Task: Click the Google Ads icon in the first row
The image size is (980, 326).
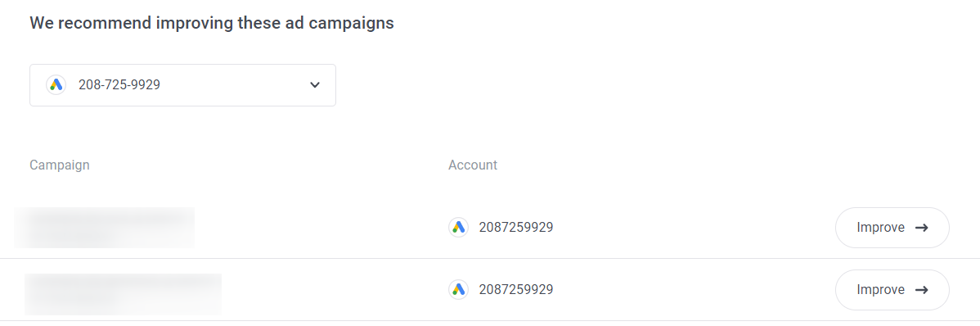Action: (458, 227)
